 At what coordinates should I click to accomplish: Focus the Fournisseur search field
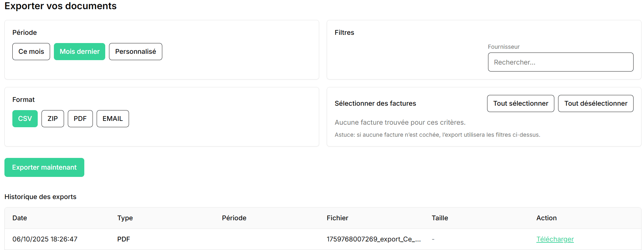click(x=561, y=62)
